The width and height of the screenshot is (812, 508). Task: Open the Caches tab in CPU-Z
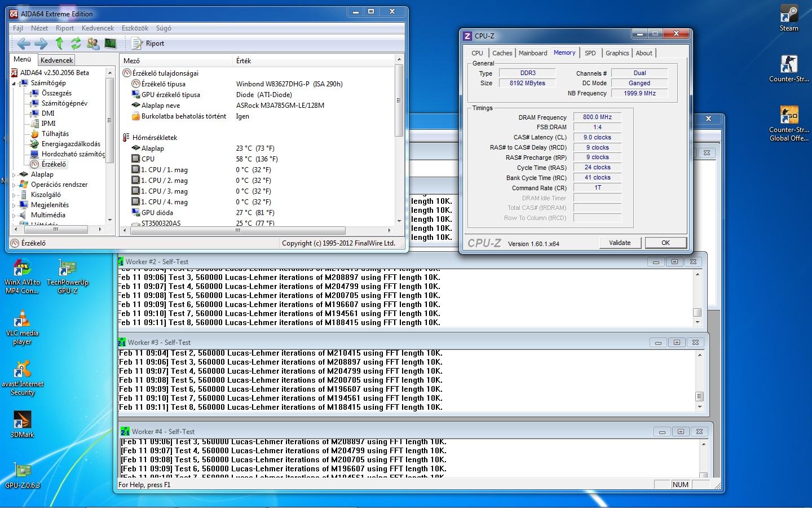[x=502, y=53]
